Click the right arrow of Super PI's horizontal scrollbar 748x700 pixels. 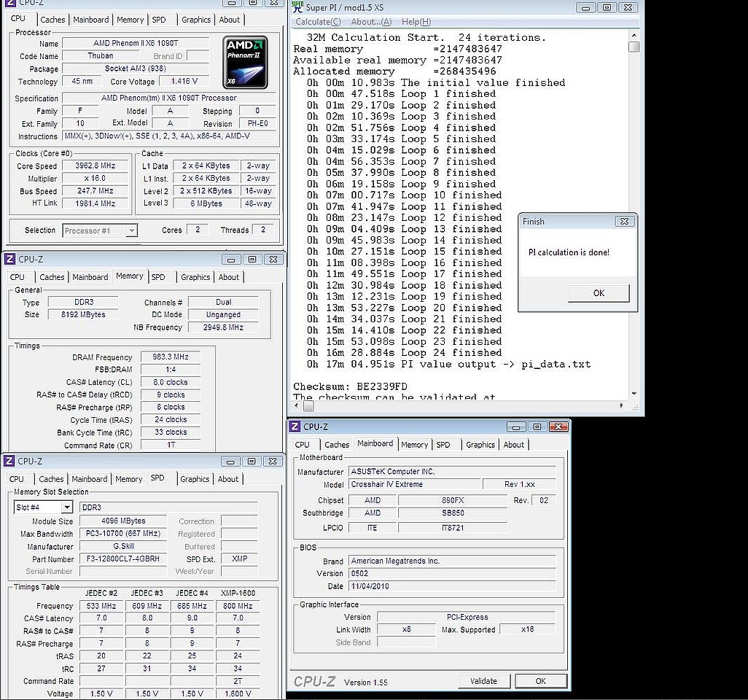(621, 405)
